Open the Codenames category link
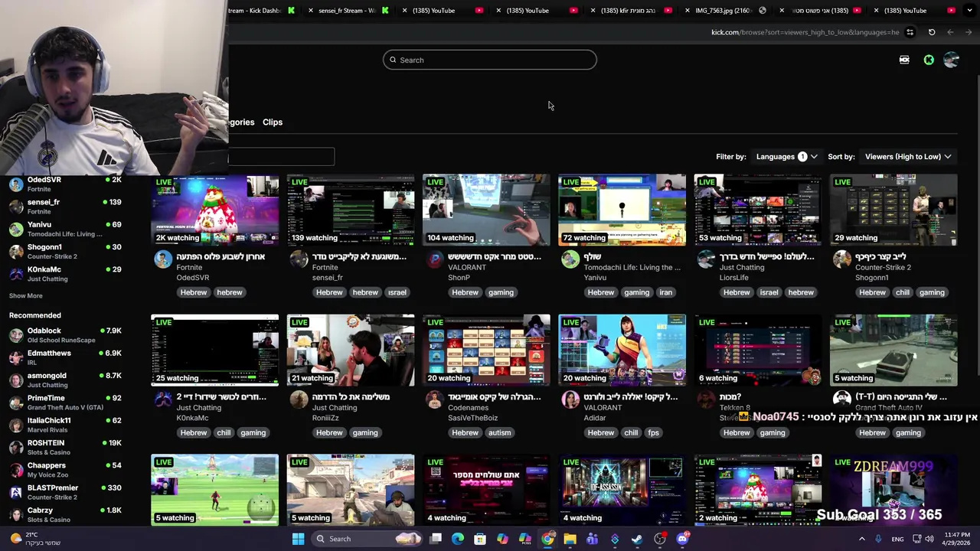 pos(468,407)
